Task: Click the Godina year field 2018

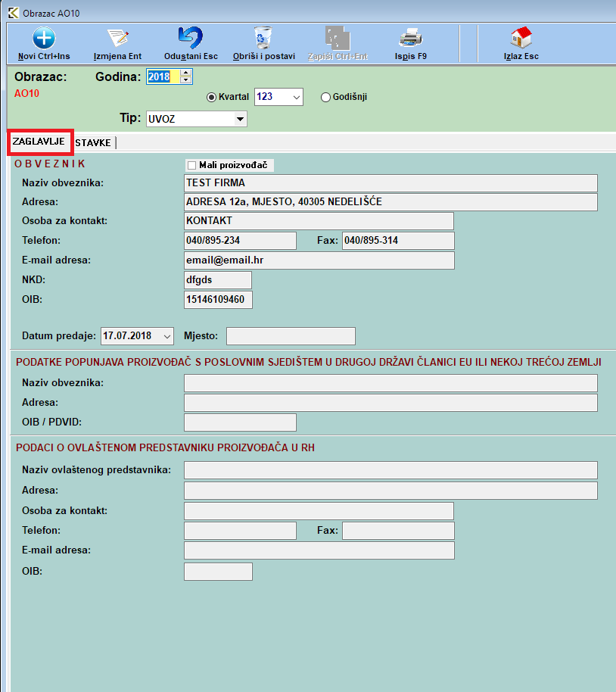Action: click(163, 76)
